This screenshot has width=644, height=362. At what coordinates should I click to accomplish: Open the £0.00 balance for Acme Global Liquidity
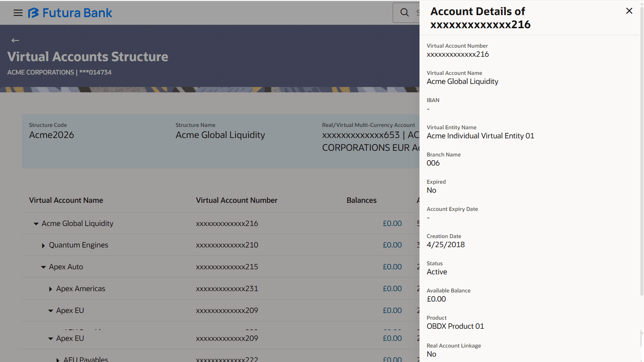(392, 223)
